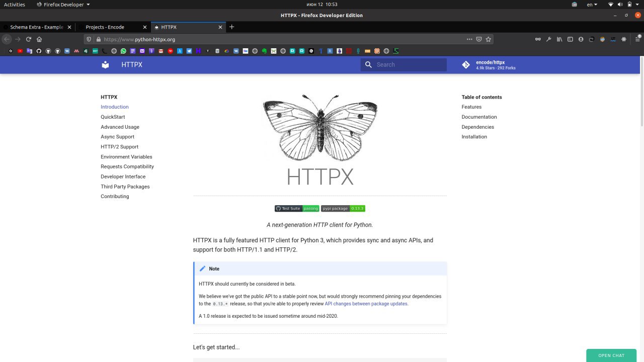644x362 pixels.
Task: Click the Firefox forward arrow button
Action: point(18,39)
